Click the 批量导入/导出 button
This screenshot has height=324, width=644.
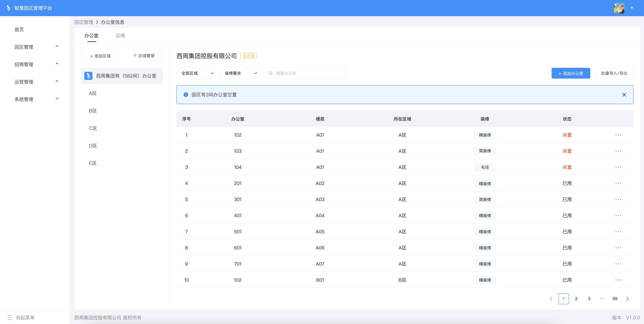[614, 73]
